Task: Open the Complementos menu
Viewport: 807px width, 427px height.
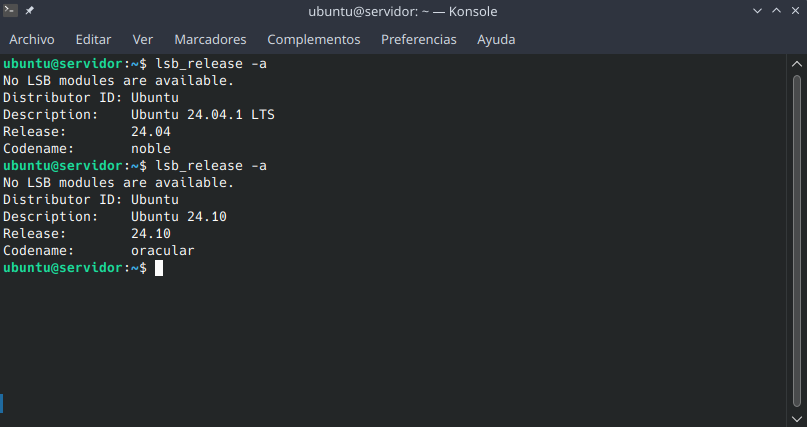Action: pos(313,40)
